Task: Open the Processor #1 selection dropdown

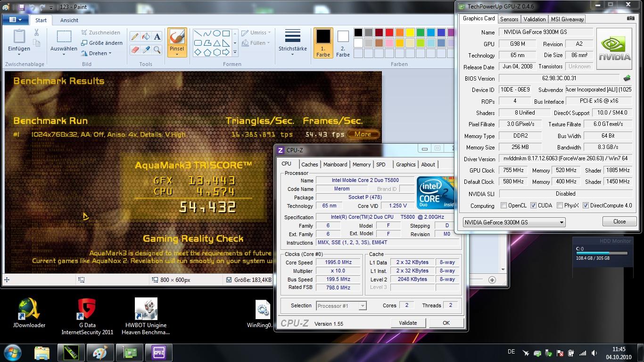Action: [341, 305]
